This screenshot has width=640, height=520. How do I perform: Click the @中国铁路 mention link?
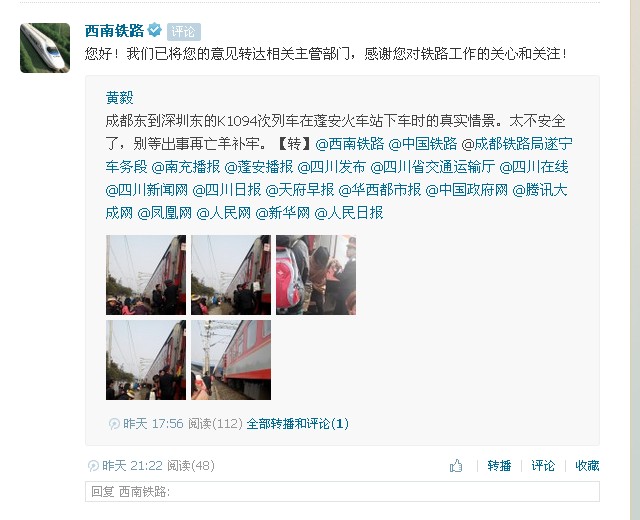422,144
